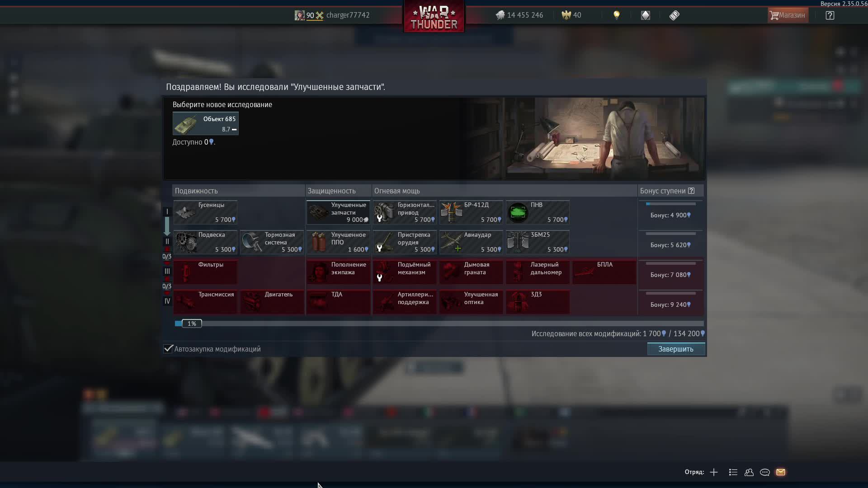This screenshot has height=488, width=868.
Task: Open the friends list icon
Action: click(x=749, y=472)
